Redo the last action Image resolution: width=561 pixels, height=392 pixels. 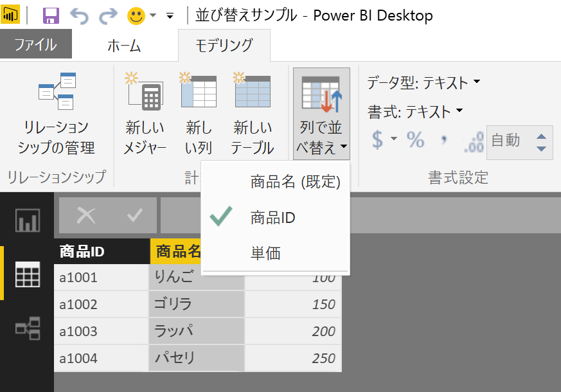coord(108,16)
